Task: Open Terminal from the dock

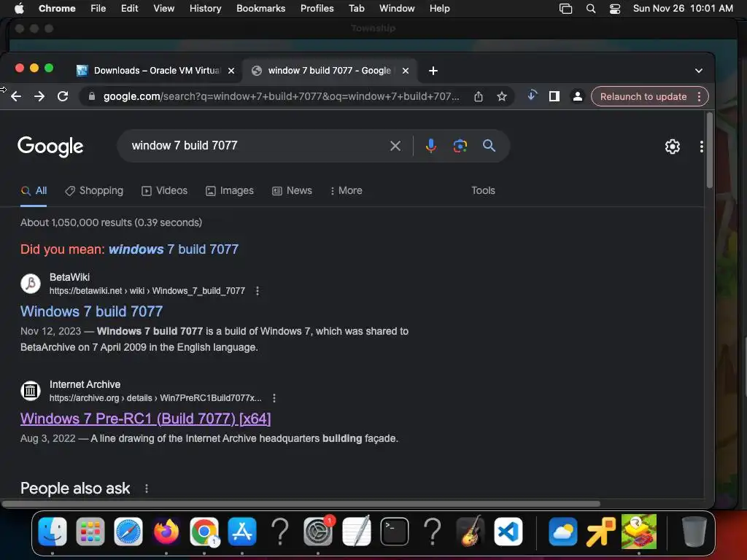Action: [395, 532]
